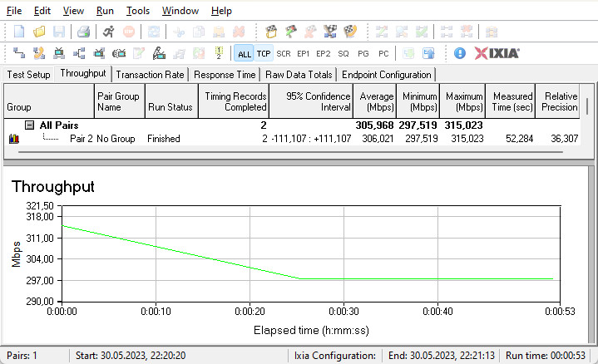Image resolution: width=598 pixels, height=364 pixels.
Task: Open the Help menu
Action: tap(221, 11)
